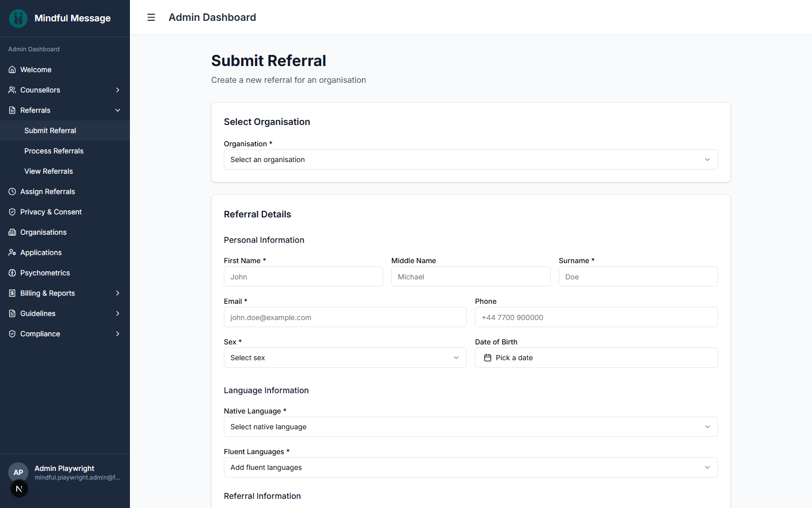
Task: Click the Guidelines file icon
Action: point(12,313)
